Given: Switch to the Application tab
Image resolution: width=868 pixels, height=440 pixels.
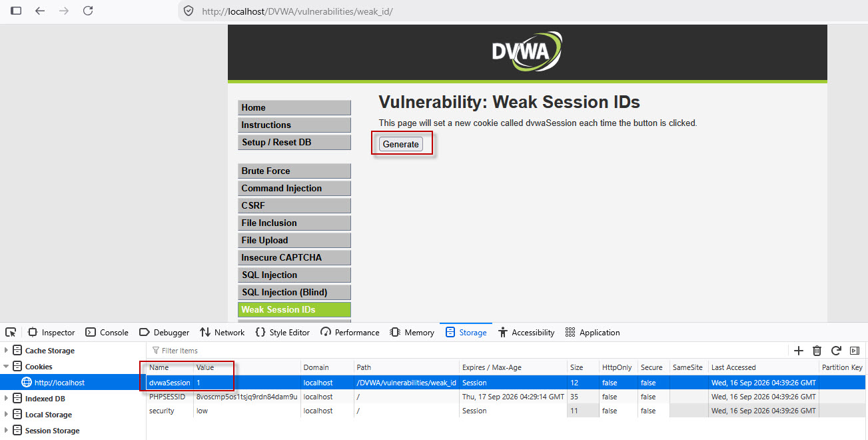Looking at the screenshot, I should (x=592, y=333).
